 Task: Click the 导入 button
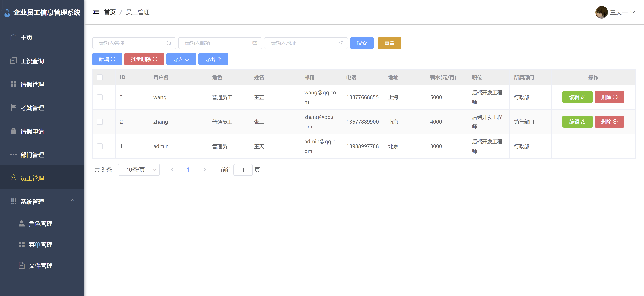click(181, 59)
